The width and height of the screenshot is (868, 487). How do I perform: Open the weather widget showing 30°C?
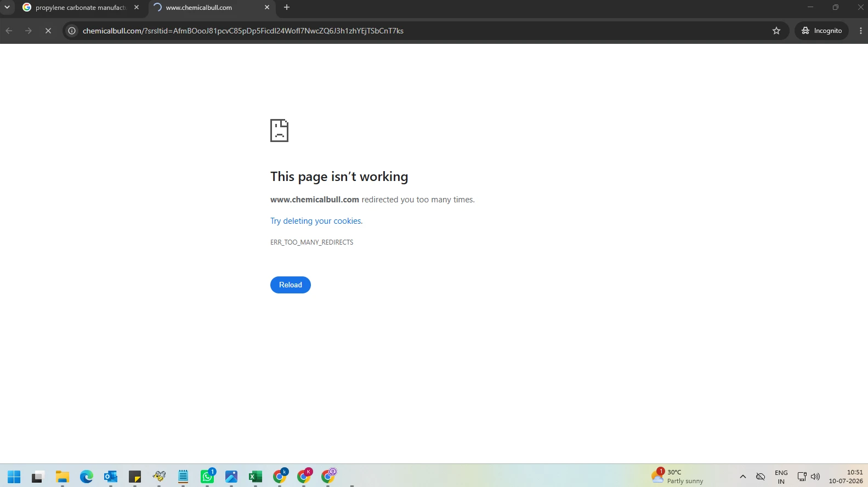pyautogui.click(x=678, y=476)
